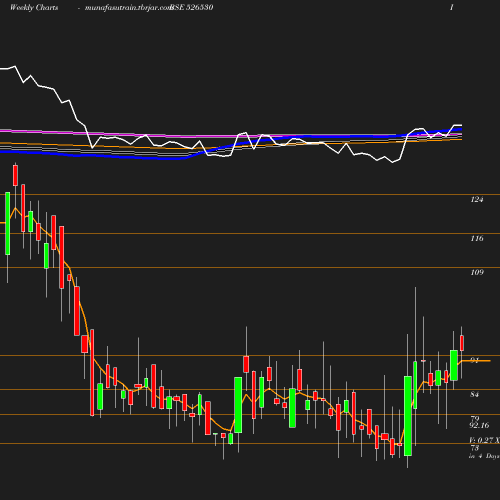Screen dimensions: 500x500
Task: Click the 'in 4 Days' text
Action: [484, 456]
